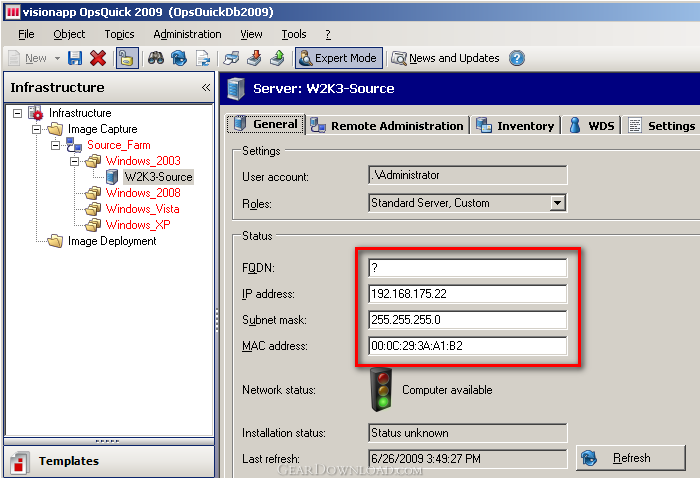The height and width of the screenshot is (478, 700).
Task: Select W2K3-Source in the tree
Action: pos(158,177)
